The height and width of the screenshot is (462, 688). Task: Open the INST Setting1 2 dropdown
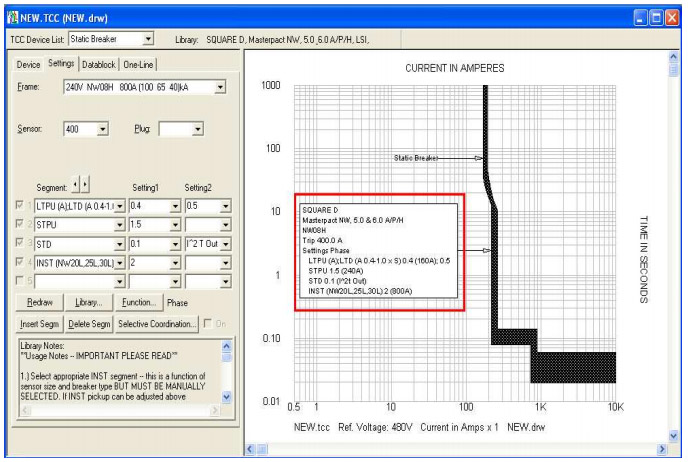pos(175,263)
